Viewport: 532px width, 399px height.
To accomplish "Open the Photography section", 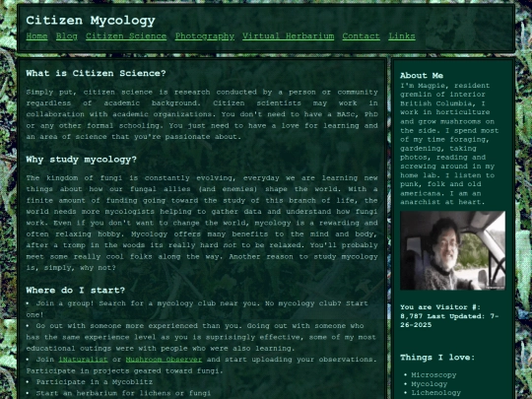I will click(205, 36).
